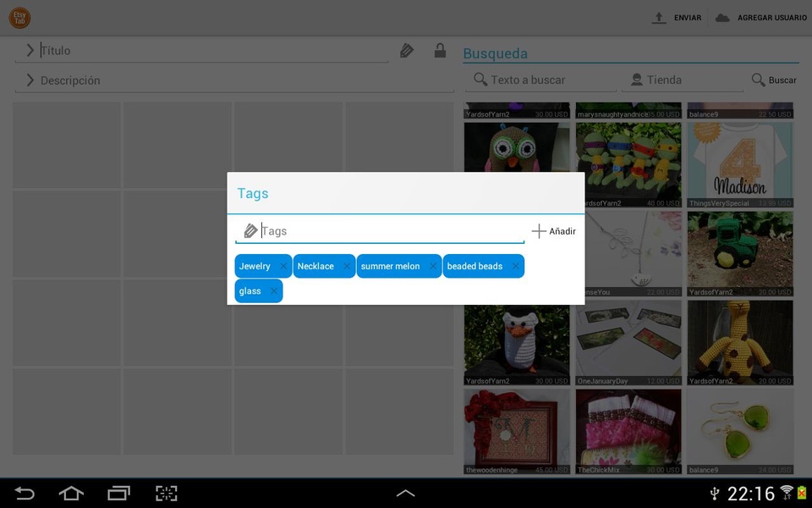Open the thewoodenhinge framed monogram thumbnail
This screenshot has height=508, width=812.
tap(517, 431)
